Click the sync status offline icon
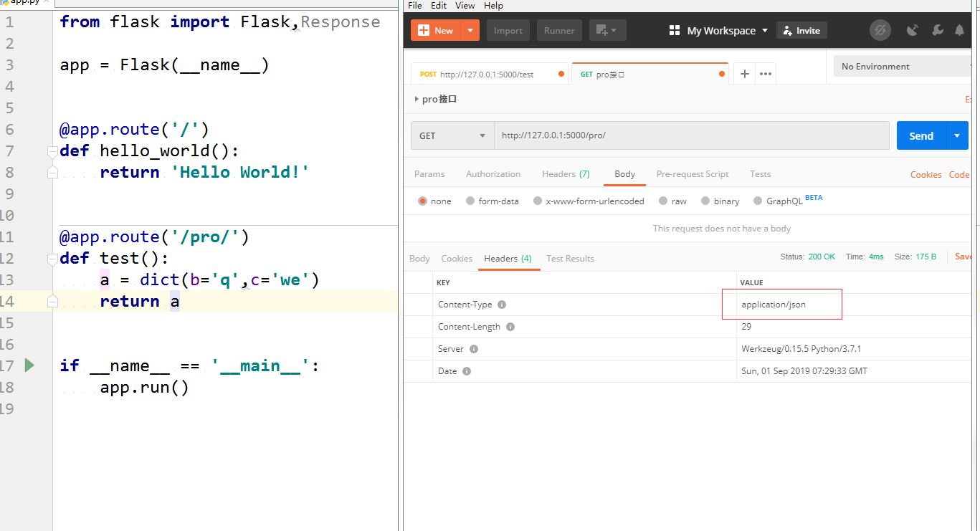Viewport: 980px width, 531px height. (x=880, y=30)
